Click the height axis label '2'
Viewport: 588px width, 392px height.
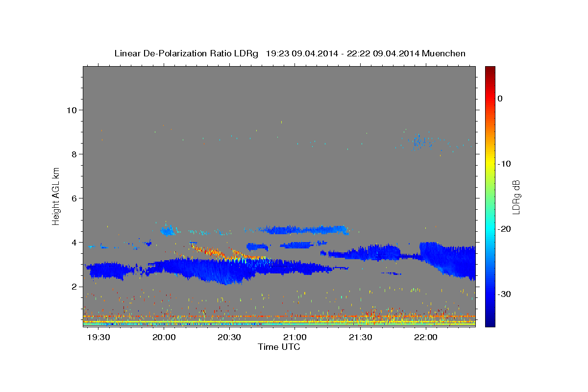click(x=73, y=286)
